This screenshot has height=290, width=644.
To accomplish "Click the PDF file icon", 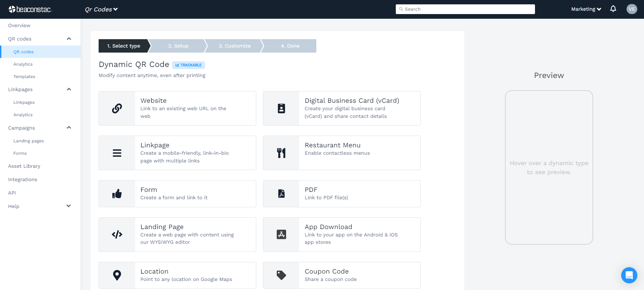I will tap(281, 194).
